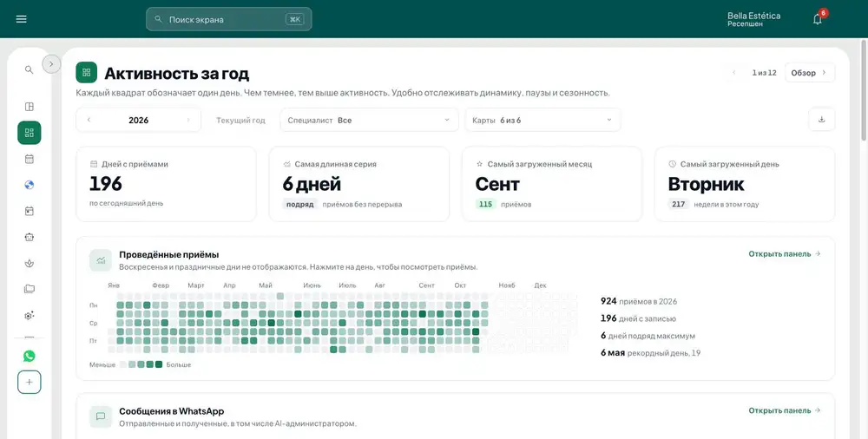Click the download export icon button
This screenshot has width=868, height=439.
click(821, 120)
